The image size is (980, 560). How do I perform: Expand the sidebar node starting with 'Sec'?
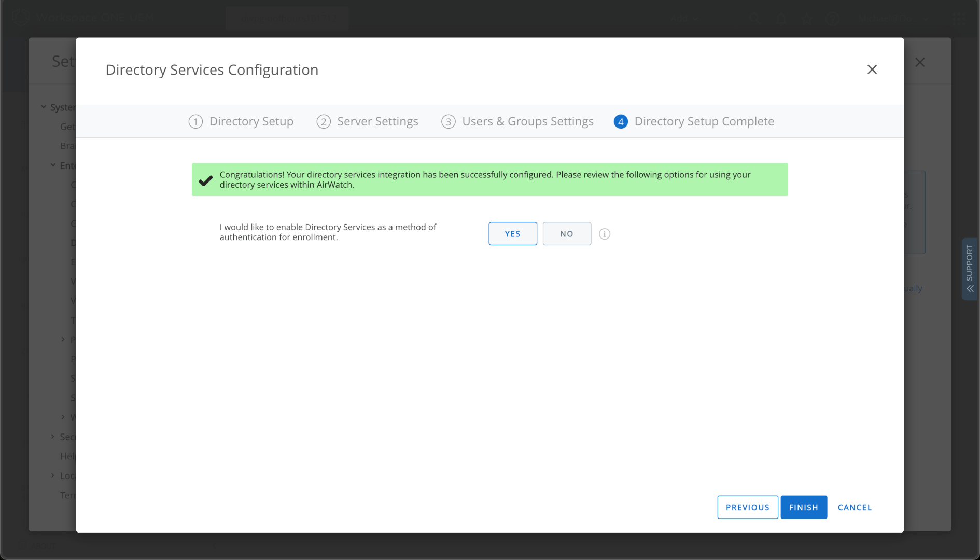(53, 437)
